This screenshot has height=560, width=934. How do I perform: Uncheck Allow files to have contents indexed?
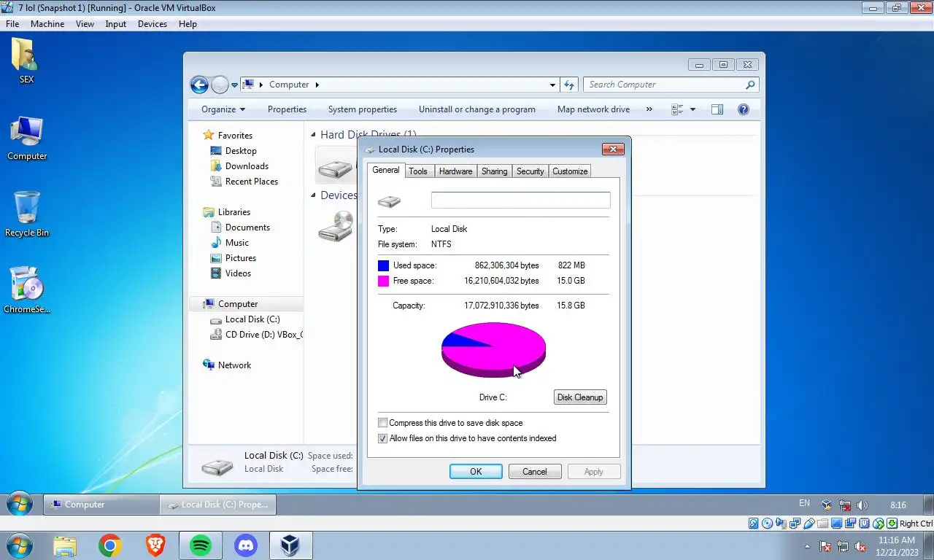pyautogui.click(x=382, y=438)
